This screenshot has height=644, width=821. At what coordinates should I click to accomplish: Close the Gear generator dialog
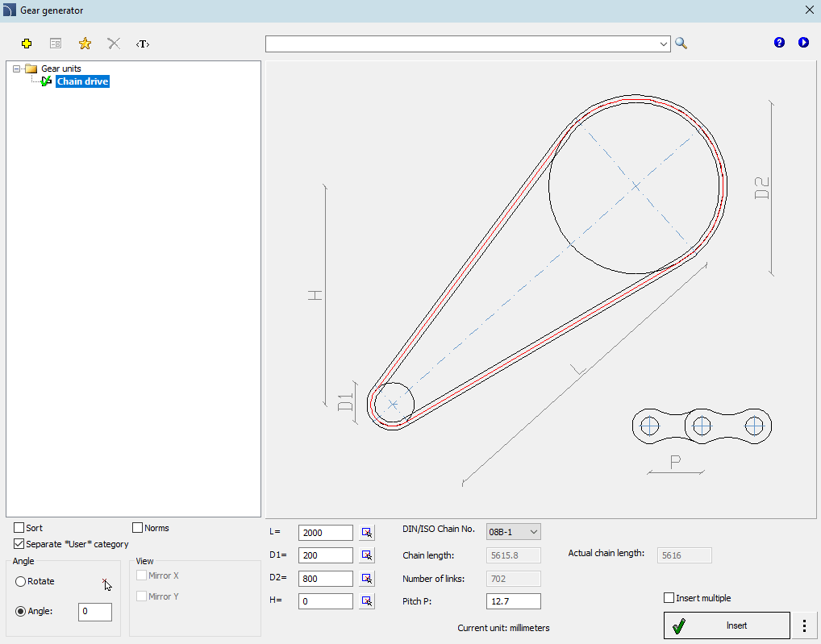click(x=809, y=10)
